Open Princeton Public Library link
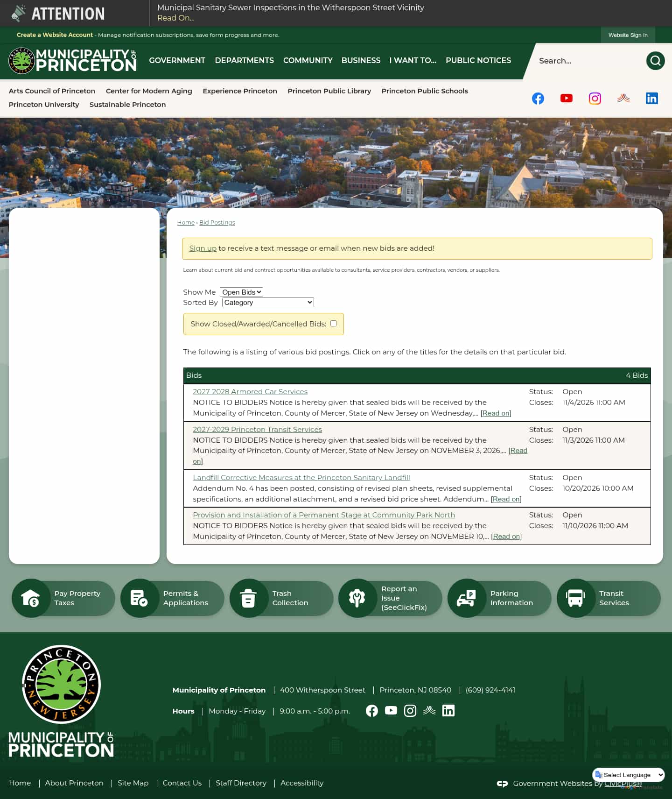 tap(329, 91)
